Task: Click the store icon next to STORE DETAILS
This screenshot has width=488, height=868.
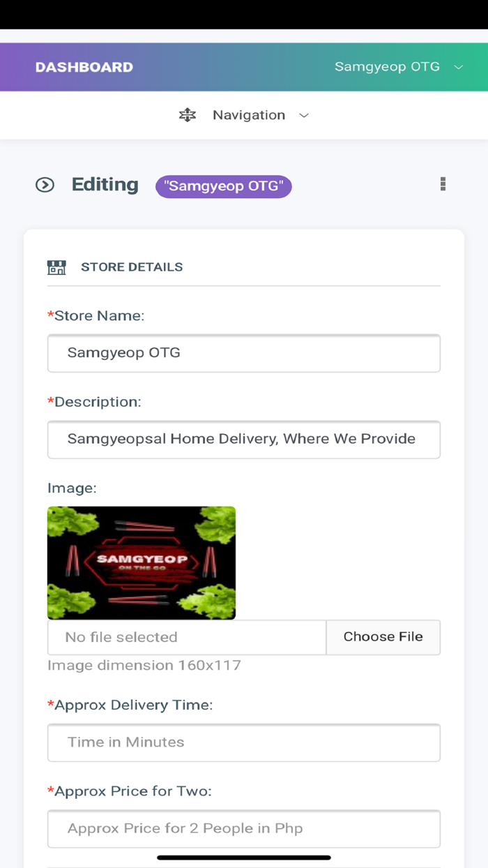Action: (56, 267)
